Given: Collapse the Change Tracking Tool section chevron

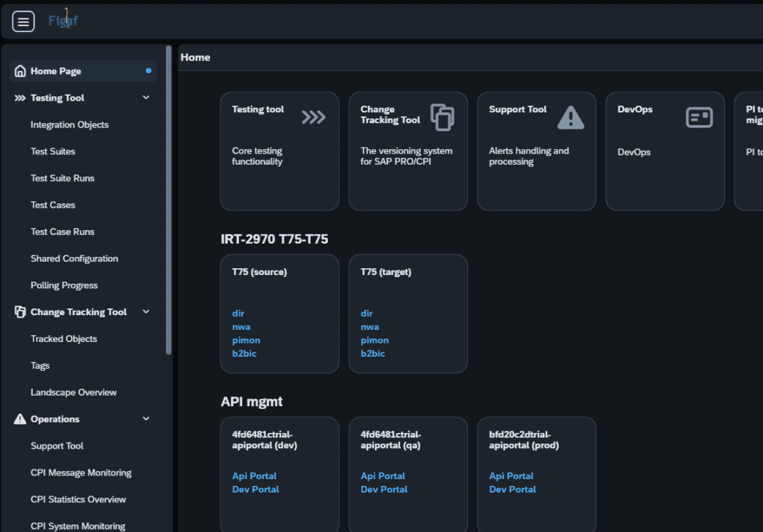Looking at the screenshot, I should (146, 311).
